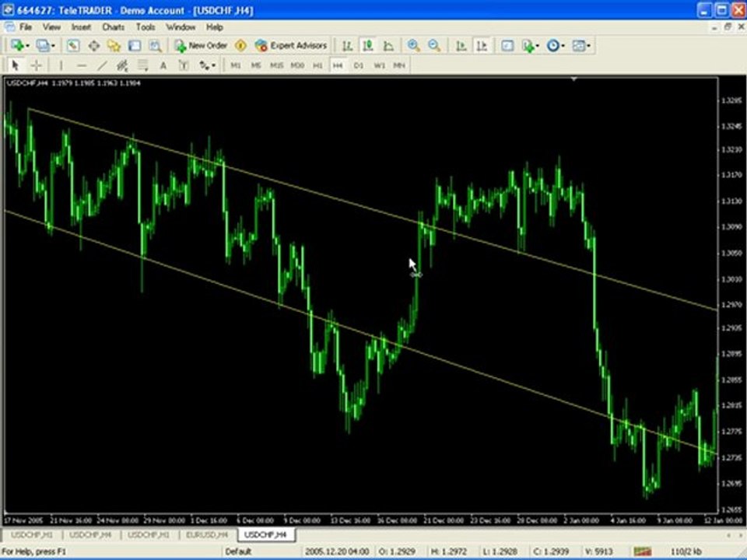747x560 pixels.
Task: Open the Navigator yellow stars icon
Action: click(x=114, y=46)
